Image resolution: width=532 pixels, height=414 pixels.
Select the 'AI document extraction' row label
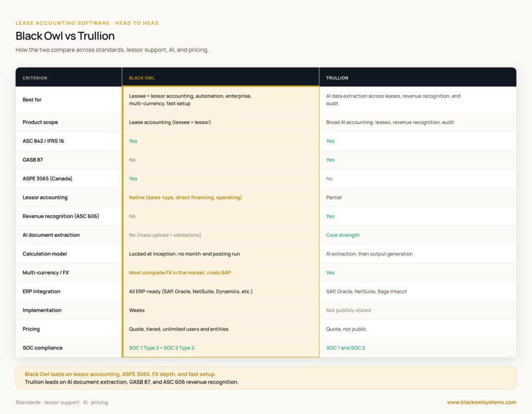click(51, 235)
